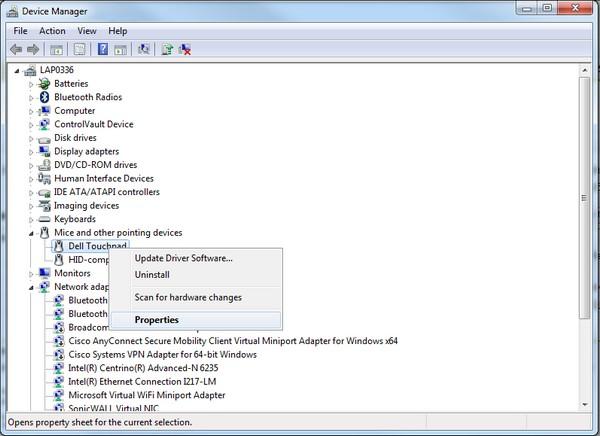Open the Action menu
This screenshot has height=436, width=600.
point(52,31)
